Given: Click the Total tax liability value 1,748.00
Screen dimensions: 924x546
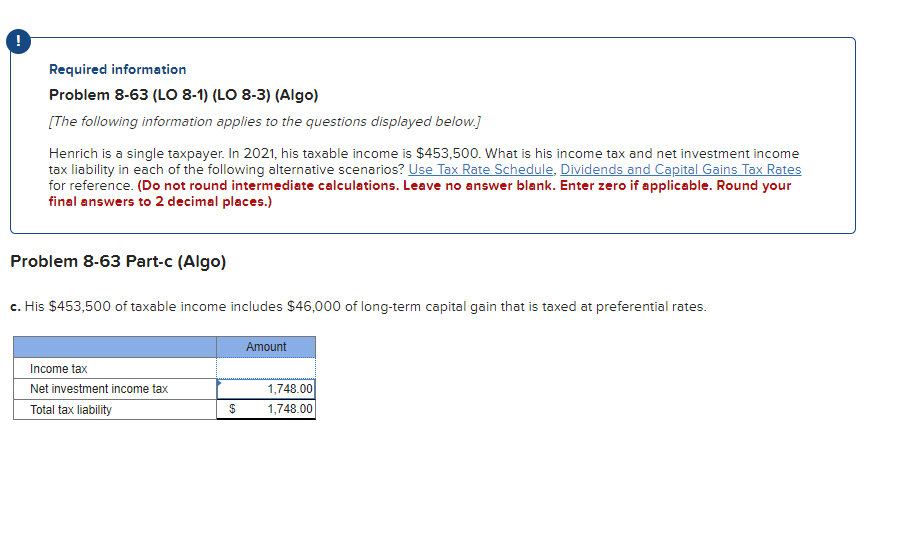Looking at the screenshot, I should 290,409.
